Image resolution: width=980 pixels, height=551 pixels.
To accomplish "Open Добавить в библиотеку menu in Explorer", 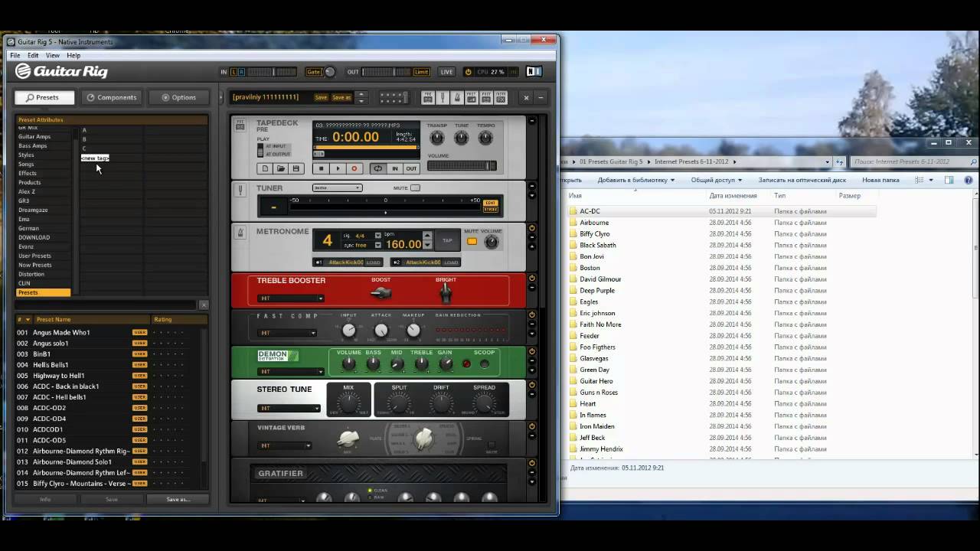I will point(635,180).
